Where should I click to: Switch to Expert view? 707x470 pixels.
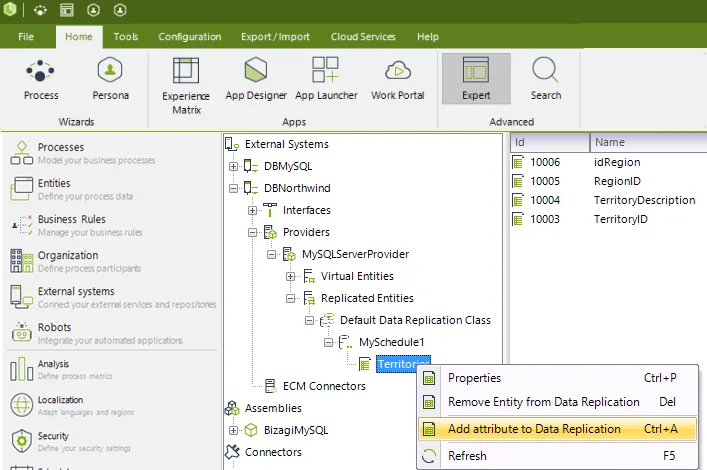[476, 79]
